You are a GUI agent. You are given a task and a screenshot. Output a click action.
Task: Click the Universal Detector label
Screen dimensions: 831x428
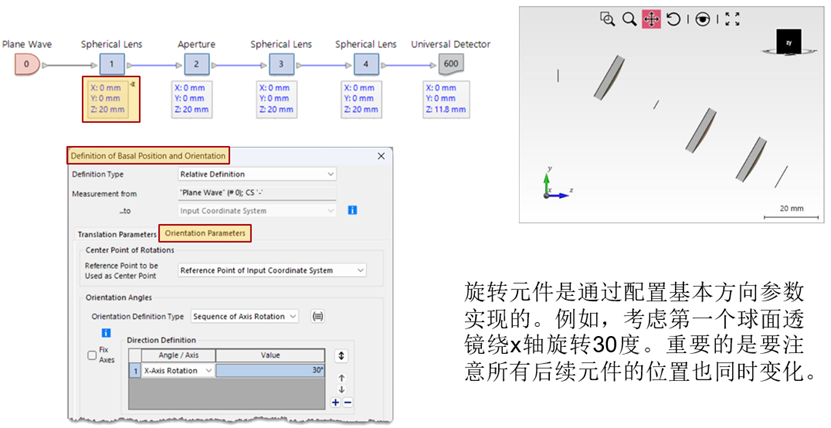click(x=451, y=44)
